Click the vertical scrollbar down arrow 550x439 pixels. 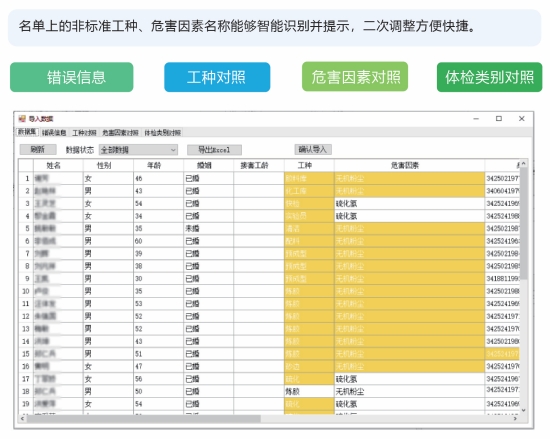[523, 410]
